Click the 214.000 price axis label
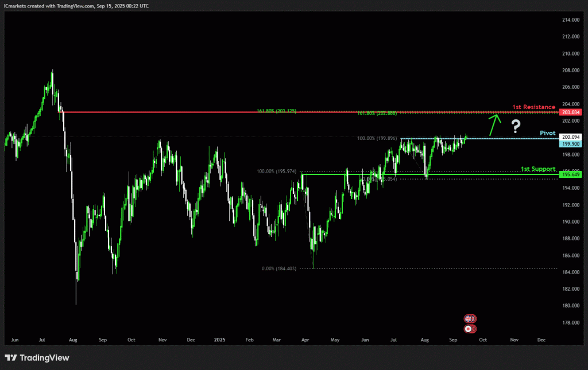 [x=571, y=20]
